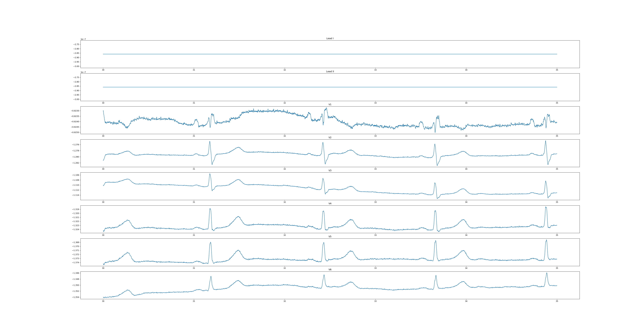
Task: Click x-axis tick 32 under V3
Action: point(285,202)
